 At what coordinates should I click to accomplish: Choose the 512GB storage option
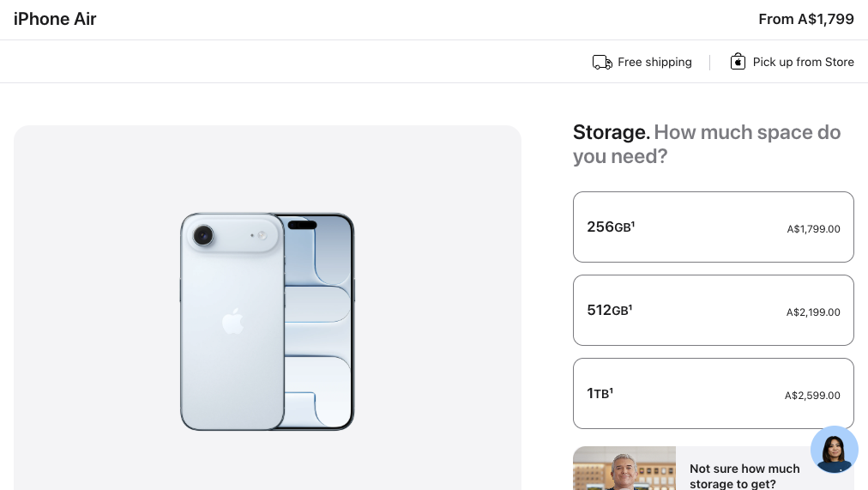(713, 310)
